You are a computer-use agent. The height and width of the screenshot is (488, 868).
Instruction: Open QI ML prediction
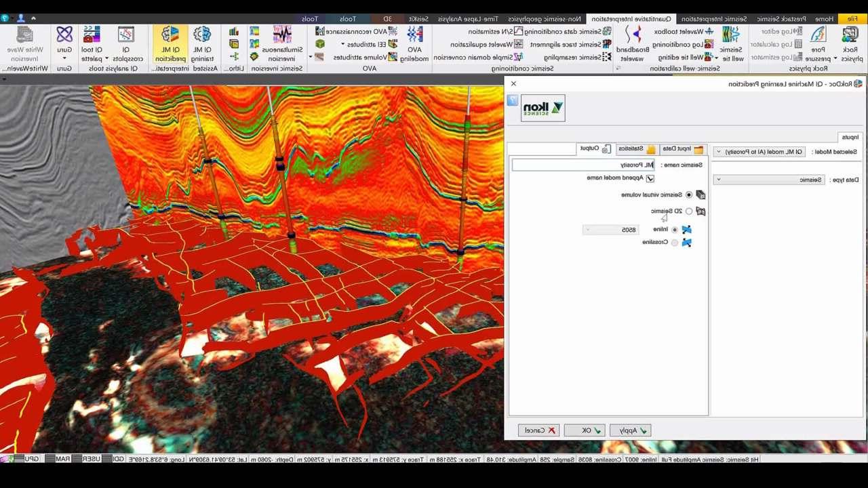tap(170, 44)
